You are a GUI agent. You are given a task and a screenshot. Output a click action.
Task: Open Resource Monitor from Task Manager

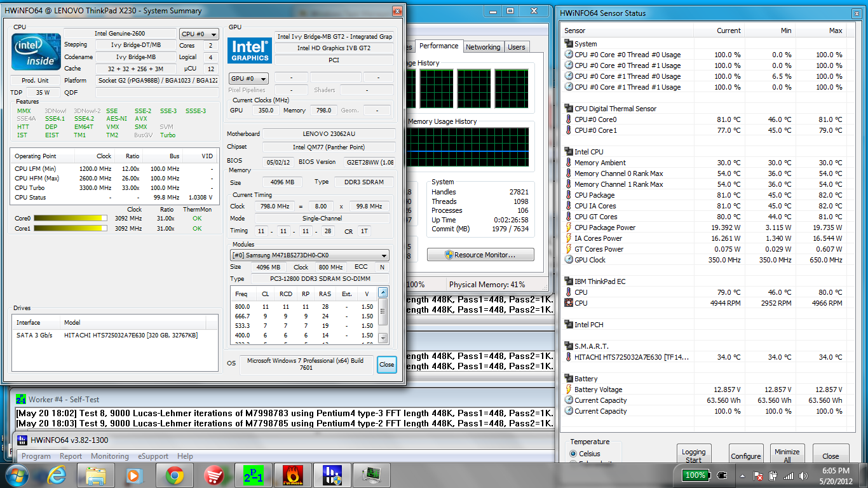(480, 255)
